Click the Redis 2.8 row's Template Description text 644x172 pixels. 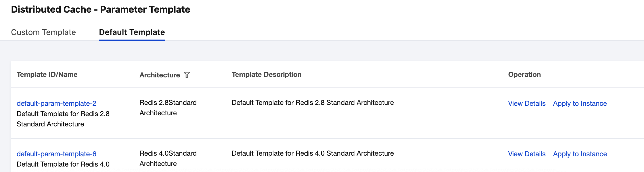(313, 103)
